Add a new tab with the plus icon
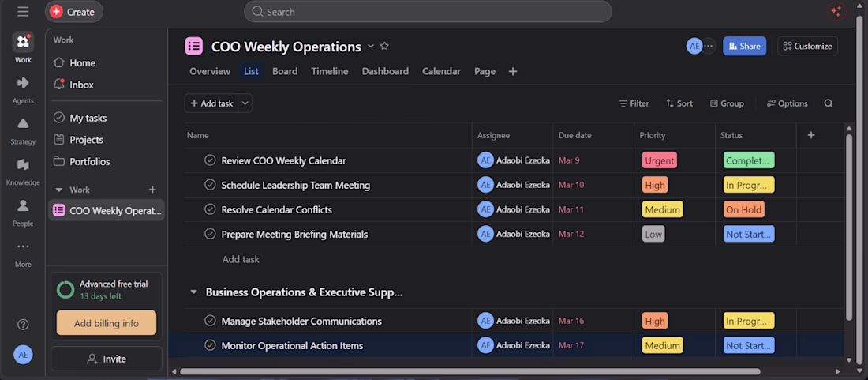This screenshot has height=380, width=868. coord(513,71)
